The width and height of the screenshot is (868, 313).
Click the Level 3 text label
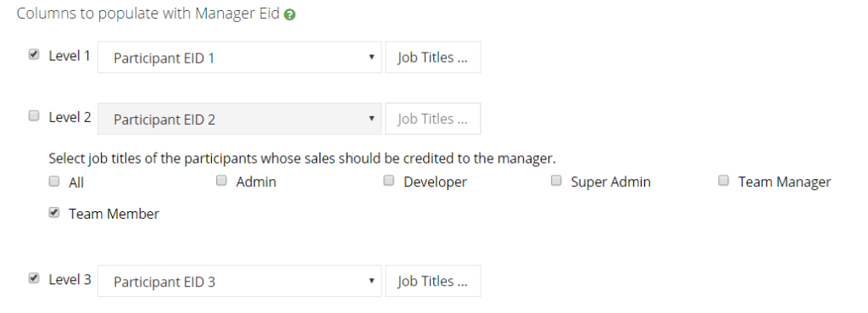click(x=70, y=280)
